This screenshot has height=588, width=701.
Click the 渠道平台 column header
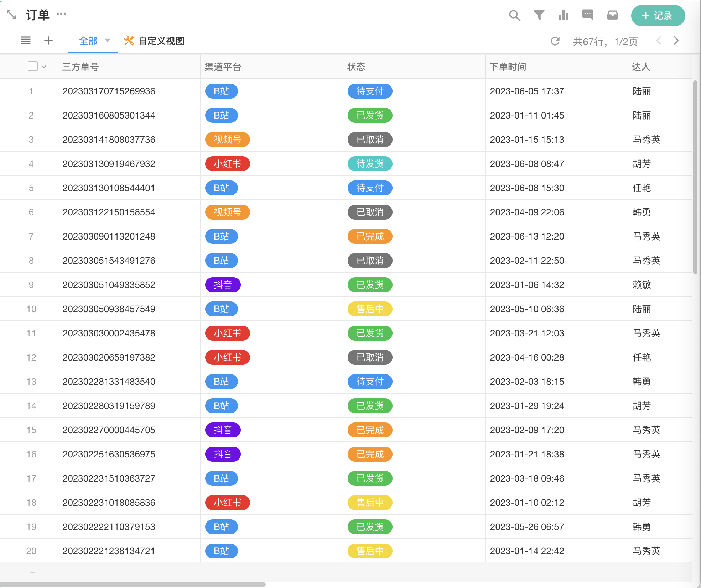[223, 67]
